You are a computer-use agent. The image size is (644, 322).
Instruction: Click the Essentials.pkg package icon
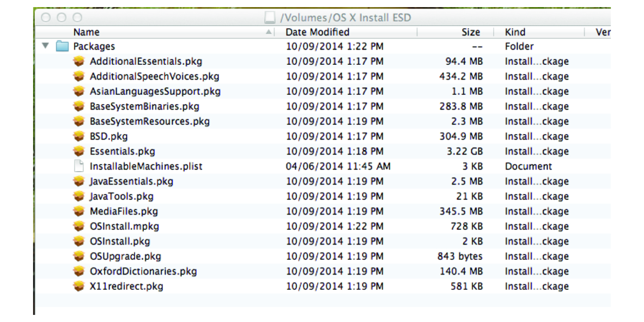click(x=79, y=151)
